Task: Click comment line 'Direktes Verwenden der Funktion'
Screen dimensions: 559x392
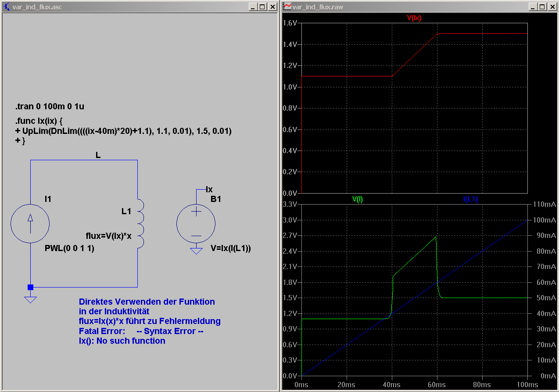Action: (147, 302)
